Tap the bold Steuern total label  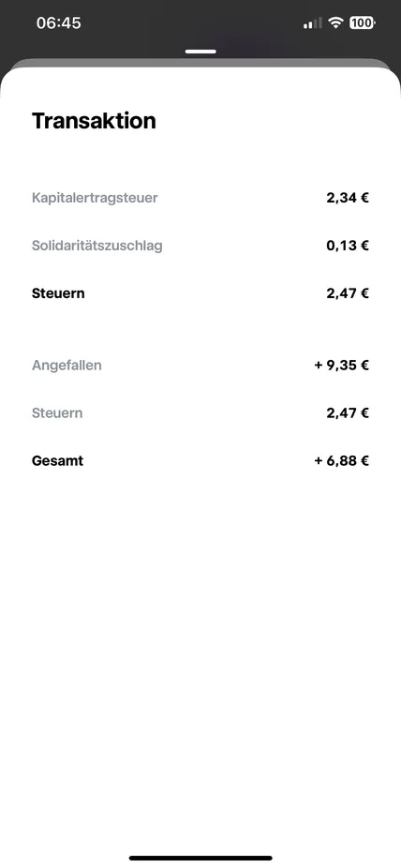click(58, 293)
